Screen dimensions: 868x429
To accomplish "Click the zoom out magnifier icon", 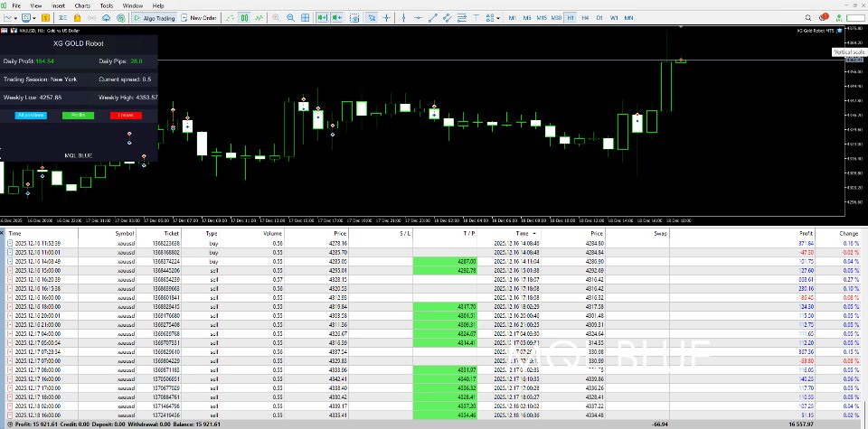I will 290,17.
